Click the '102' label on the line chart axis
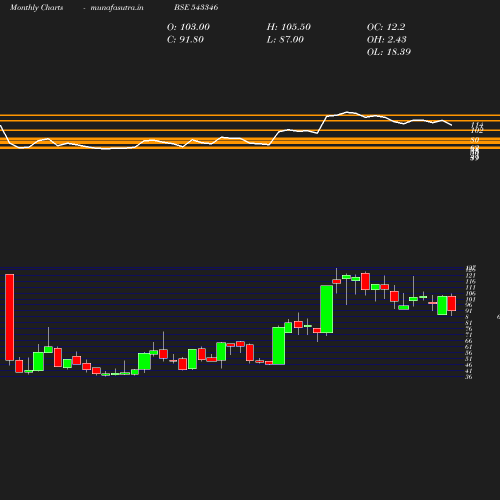 click(x=477, y=131)
